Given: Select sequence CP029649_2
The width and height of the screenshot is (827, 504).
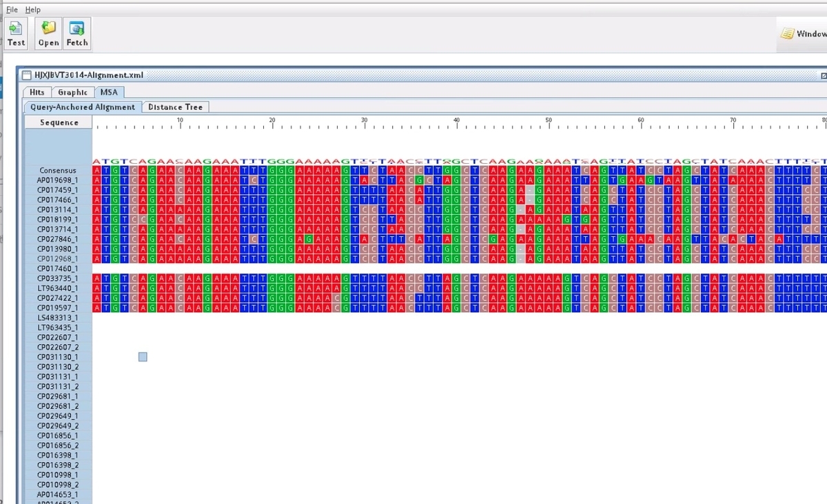Looking at the screenshot, I should [x=58, y=426].
